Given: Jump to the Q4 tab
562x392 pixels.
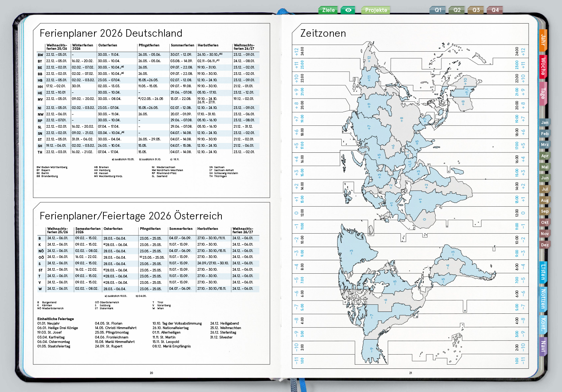Looking at the screenshot, I should [x=495, y=10].
